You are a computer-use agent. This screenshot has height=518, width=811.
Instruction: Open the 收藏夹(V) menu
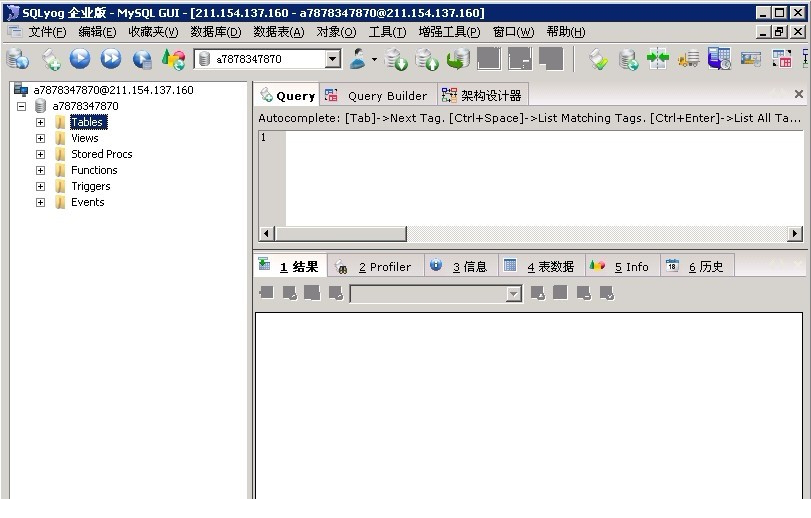(x=153, y=32)
